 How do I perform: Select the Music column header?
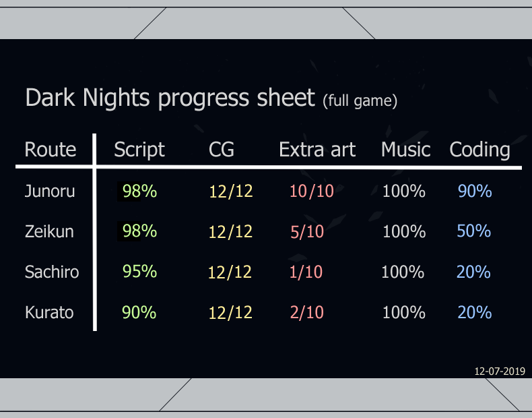point(405,150)
